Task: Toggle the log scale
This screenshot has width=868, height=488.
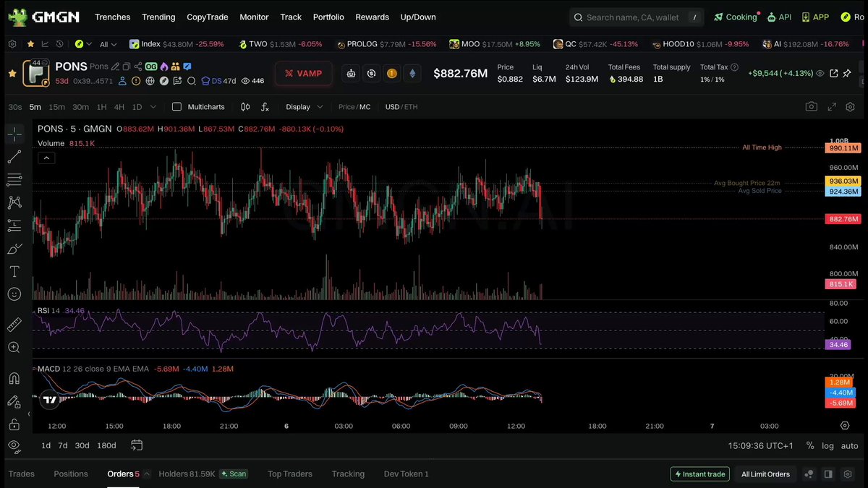Action: (x=827, y=446)
